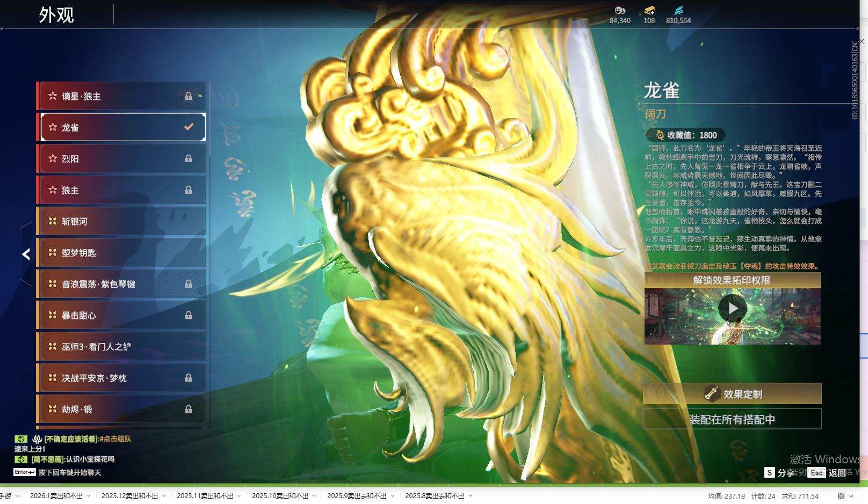Viewport: 868px width, 504px height.
Task: Open the dropdown on 2026.1卖出和不出 tab
Action: (90, 496)
